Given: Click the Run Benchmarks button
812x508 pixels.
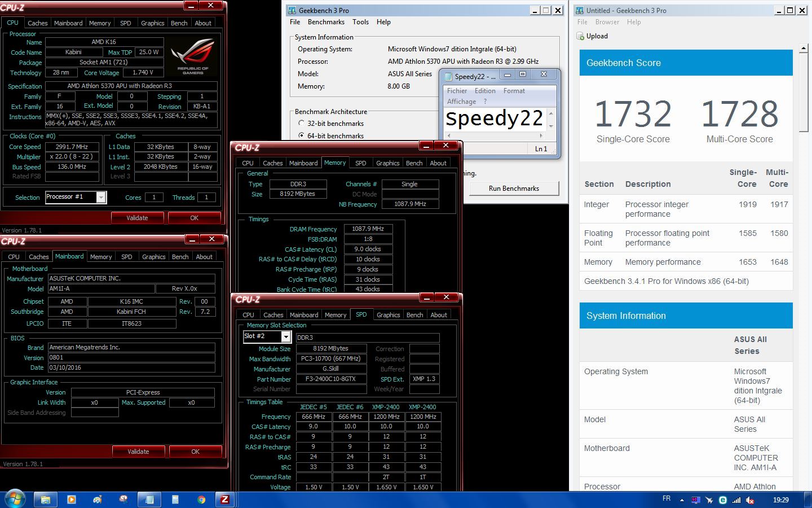Looking at the screenshot, I should pos(514,189).
